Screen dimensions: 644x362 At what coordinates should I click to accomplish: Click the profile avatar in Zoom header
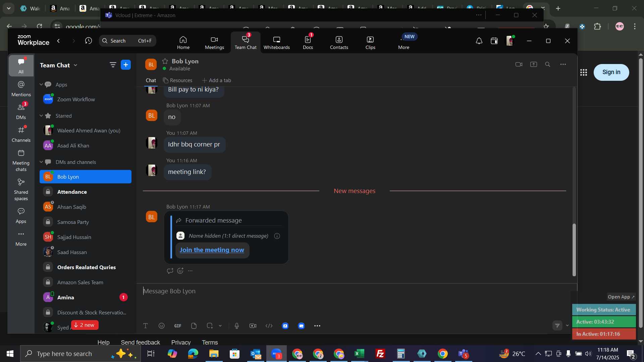[510, 41]
